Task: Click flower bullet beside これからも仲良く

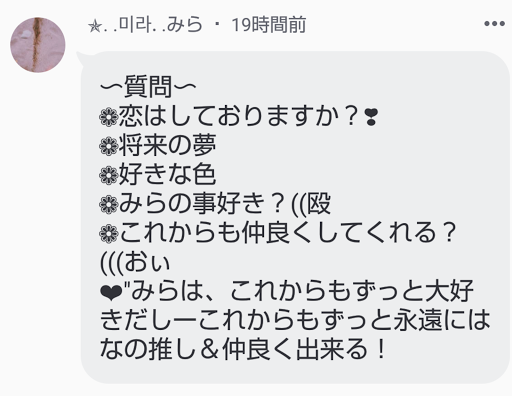Action: pyautogui.click(x=109, y=233)
